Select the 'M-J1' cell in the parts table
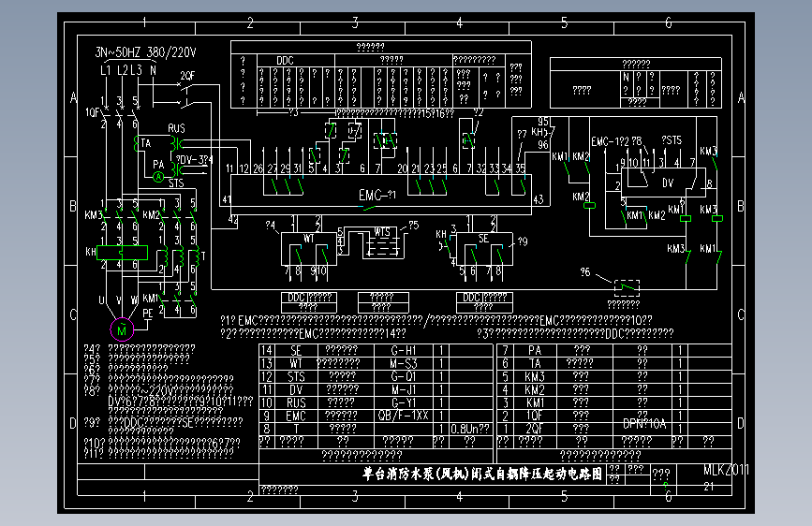The width and height of the screenshot is (812, 526). point(404,389)
